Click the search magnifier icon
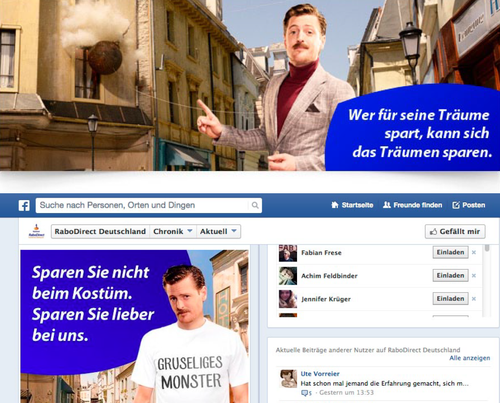Viewport: 500px width, 403px height. coord(255,205)
